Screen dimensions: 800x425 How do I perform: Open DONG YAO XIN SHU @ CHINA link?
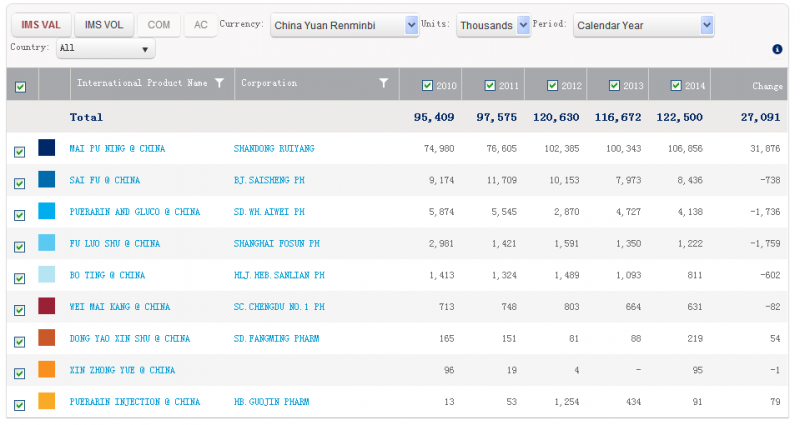(x=130, y=338)
